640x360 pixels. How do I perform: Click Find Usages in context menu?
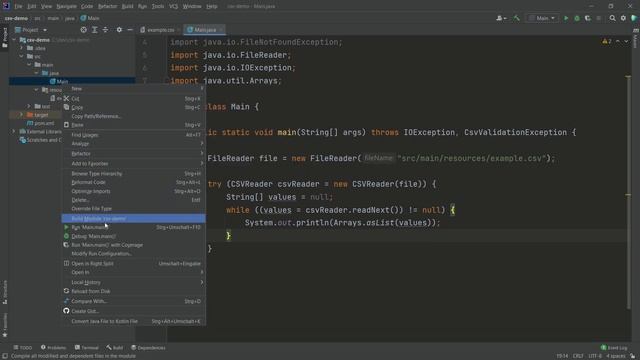pos(133,135)
